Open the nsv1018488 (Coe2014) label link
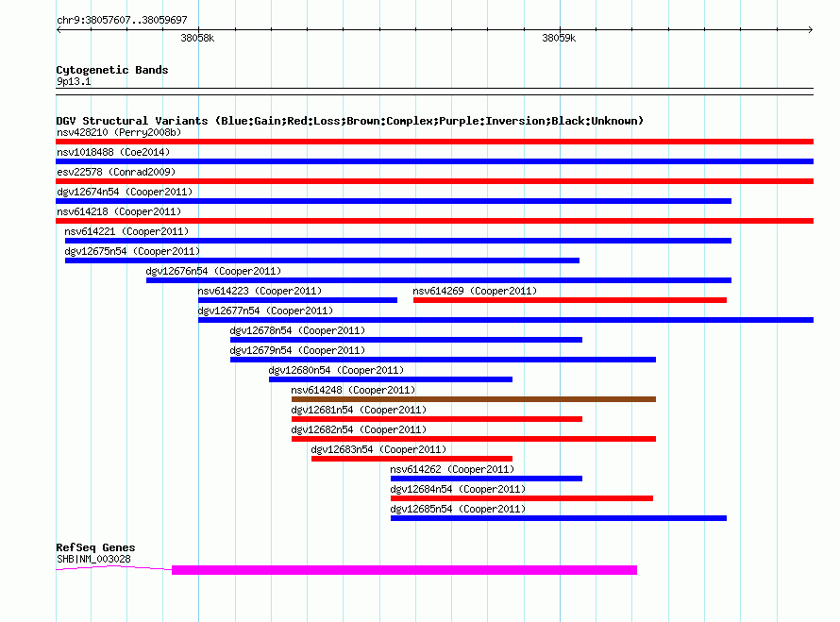Screen dimensions: 840x622 (x=113, y=152)
